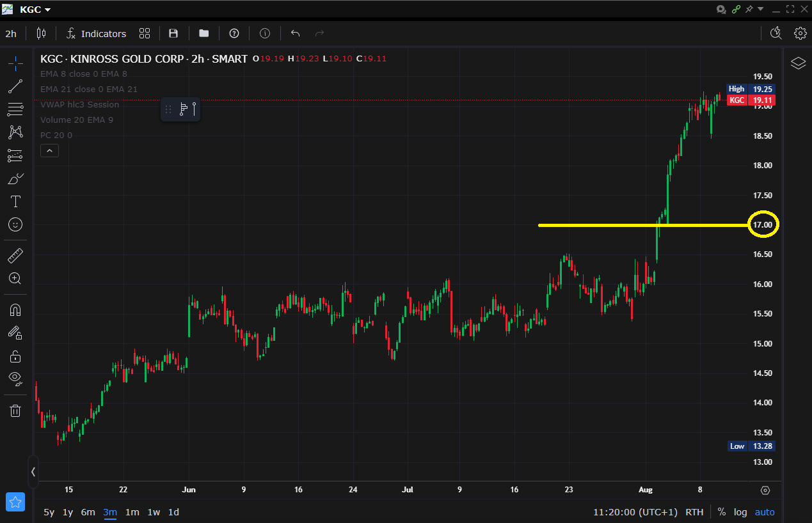This screenshot has width=812, height=523.
Task: Switch to the 5y date range
Action: (x=49, y=512)
